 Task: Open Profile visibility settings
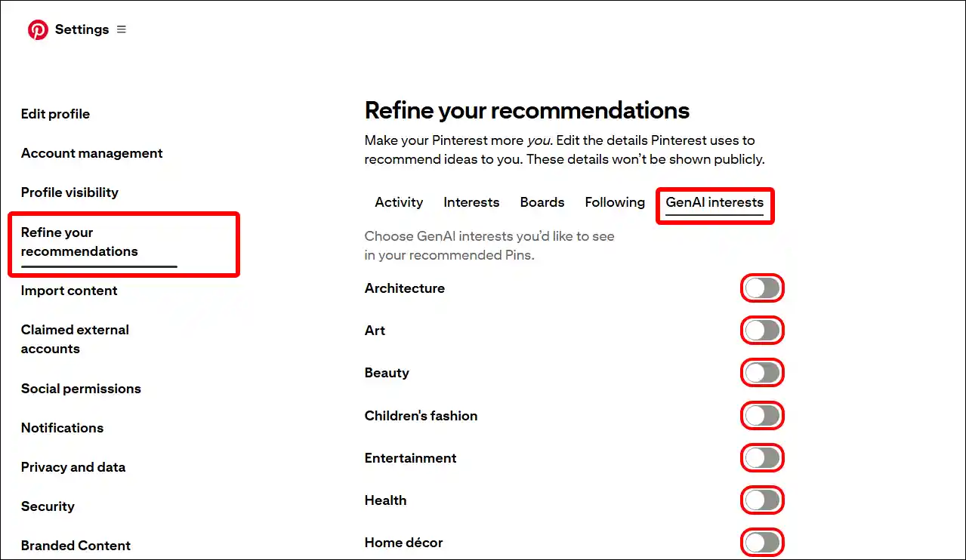69,192
